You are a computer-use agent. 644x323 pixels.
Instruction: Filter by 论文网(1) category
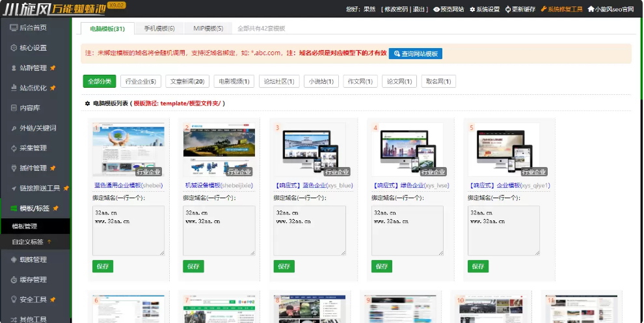click(x=399, y=81)
